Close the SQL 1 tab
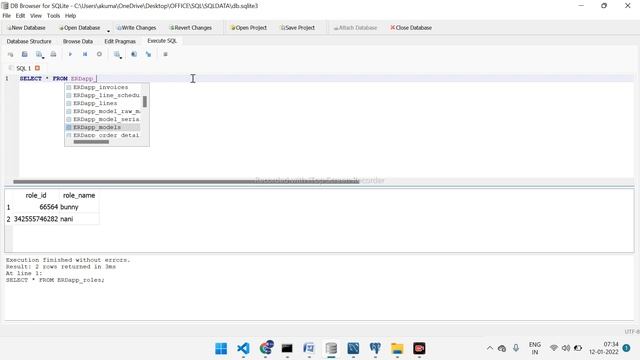The height and width of the screenshot is (360, 640). point(38,68)
